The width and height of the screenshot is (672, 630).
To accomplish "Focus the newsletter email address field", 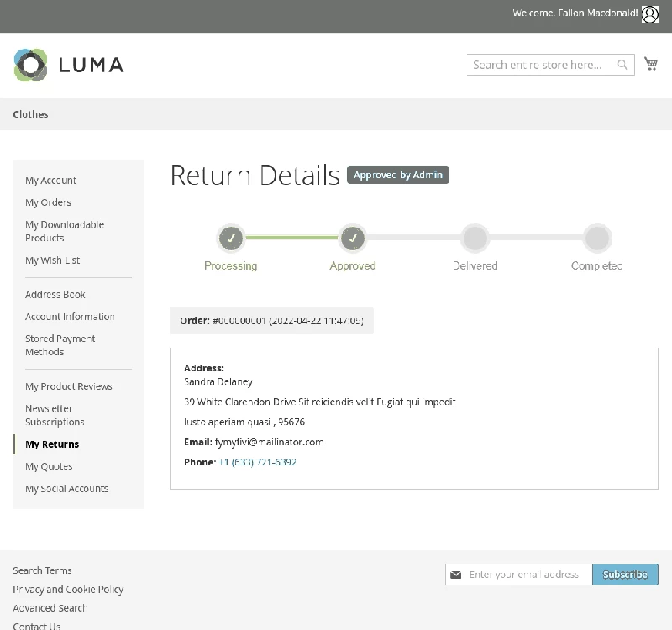I will pyautogui.click(x=519, y=575).
